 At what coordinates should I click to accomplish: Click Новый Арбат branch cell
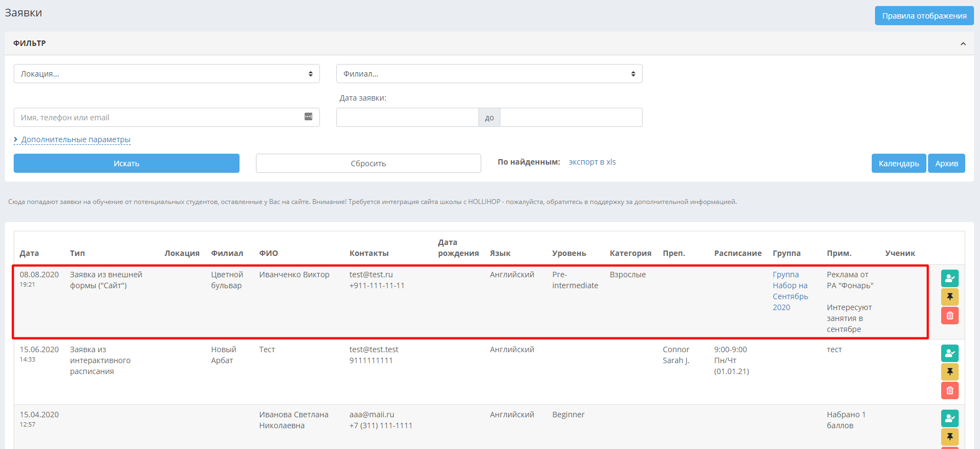[224, 355]
